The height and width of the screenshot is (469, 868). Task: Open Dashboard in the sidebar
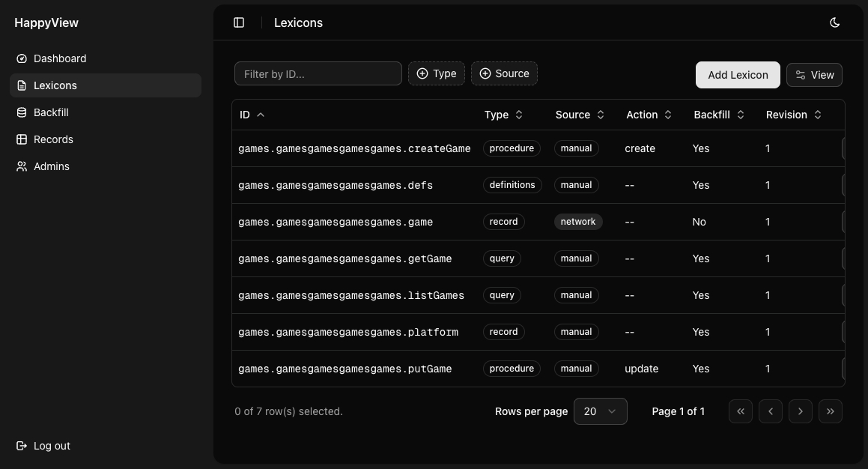(60, 58)
